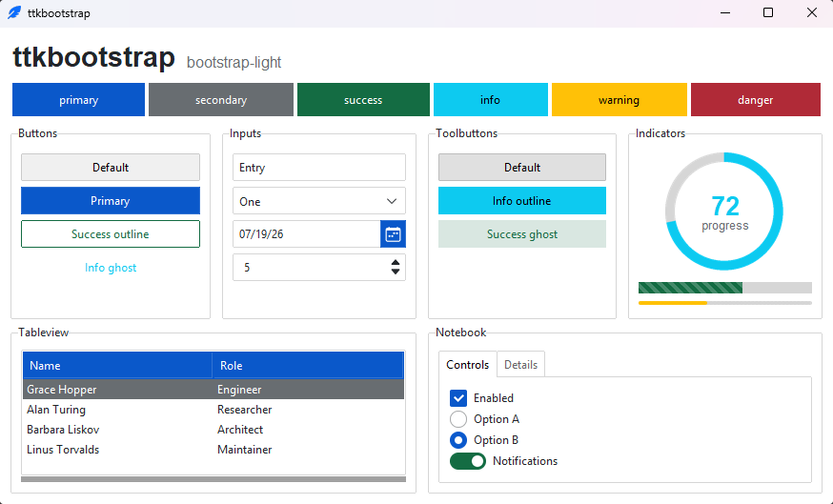This screenshot has height=504, width=833.
Task: Sort table by the Name column header
Action: [117, 366]
